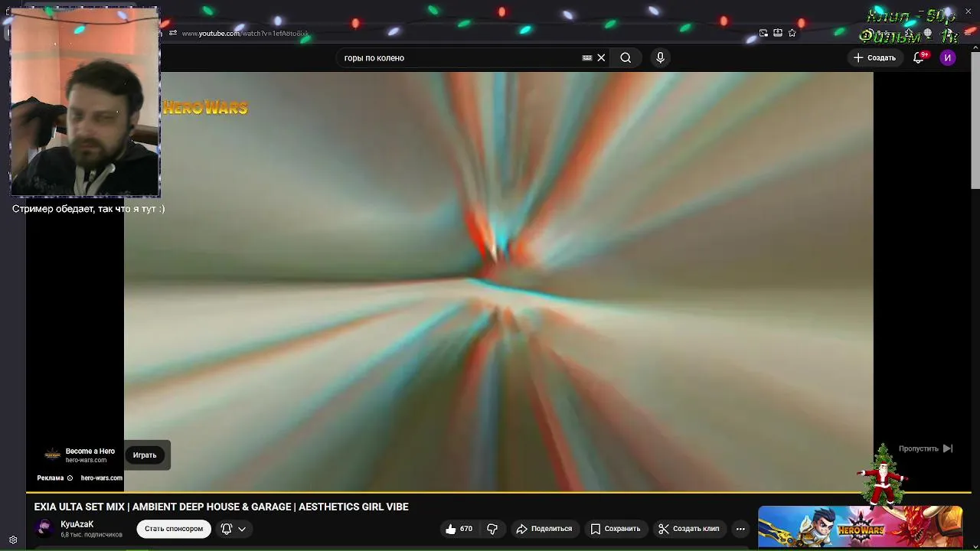
Task: Click the search magnifier button
Action: point(626,57)
